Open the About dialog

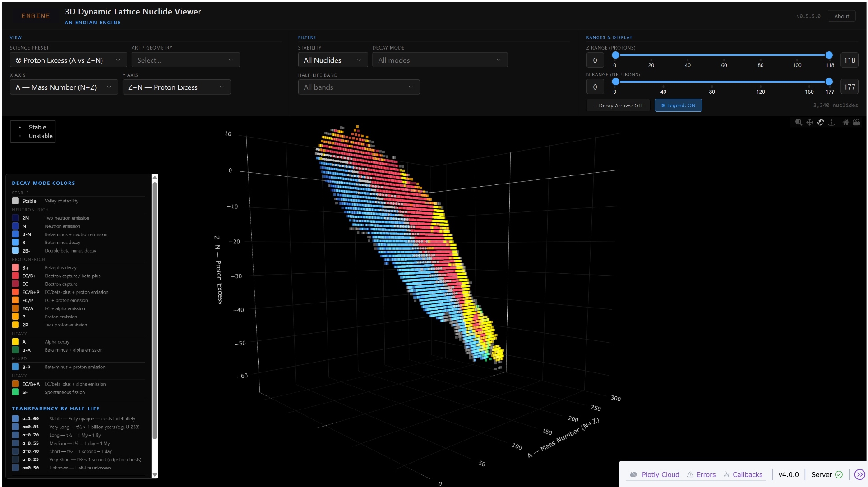point(841,16)
